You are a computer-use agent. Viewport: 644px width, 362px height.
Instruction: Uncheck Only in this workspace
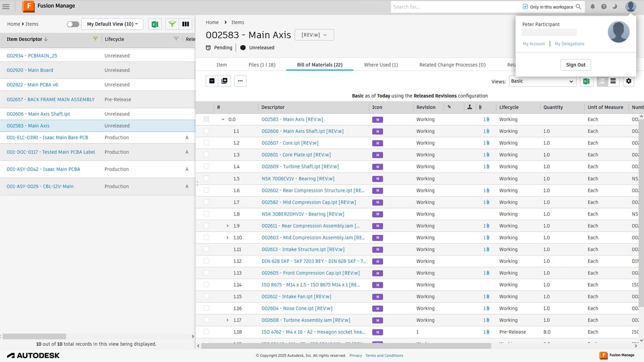point(525,7)
